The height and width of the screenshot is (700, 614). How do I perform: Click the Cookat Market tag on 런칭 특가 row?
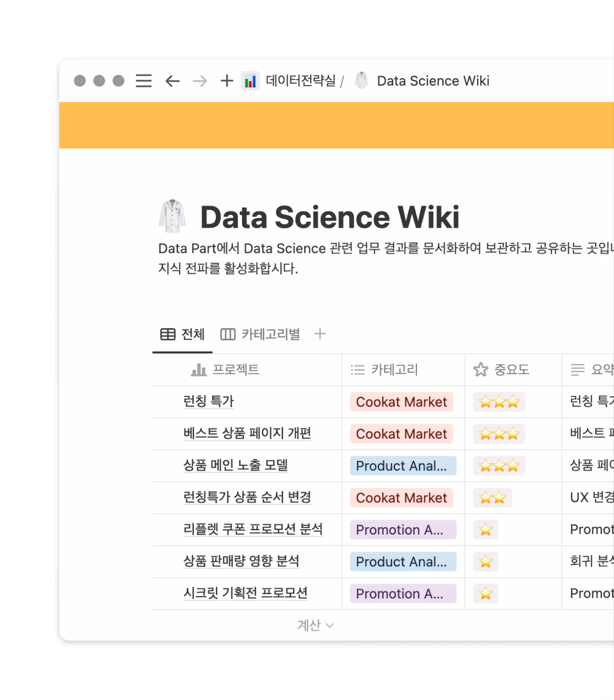402,402
